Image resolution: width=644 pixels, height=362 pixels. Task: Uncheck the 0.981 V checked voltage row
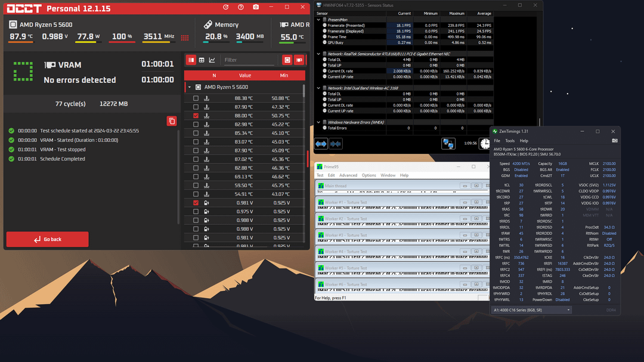point(196,203)
